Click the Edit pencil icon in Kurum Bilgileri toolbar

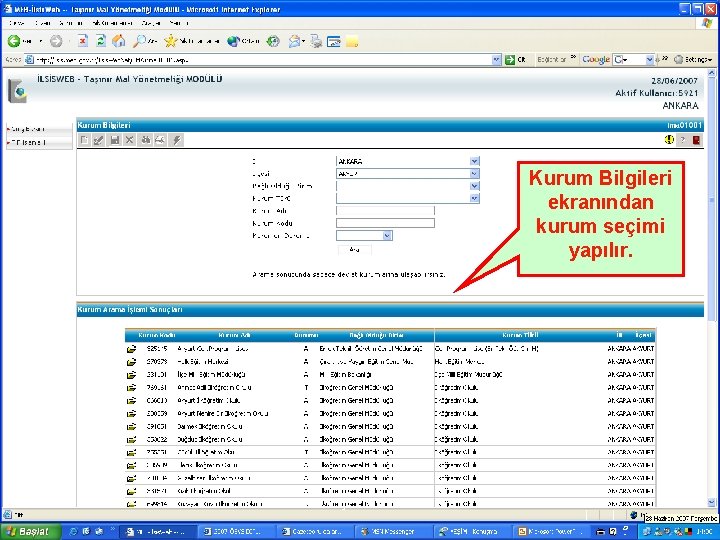(99, 140)
